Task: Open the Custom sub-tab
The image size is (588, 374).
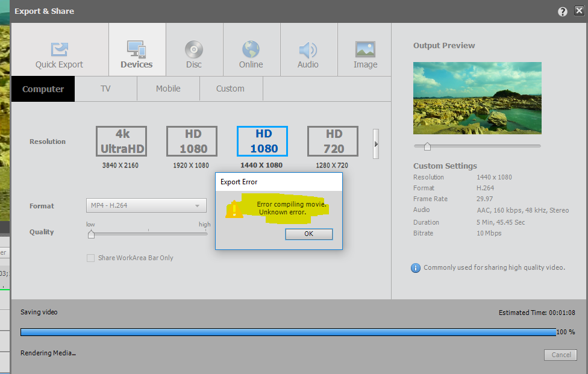Action: click(231, 89)
